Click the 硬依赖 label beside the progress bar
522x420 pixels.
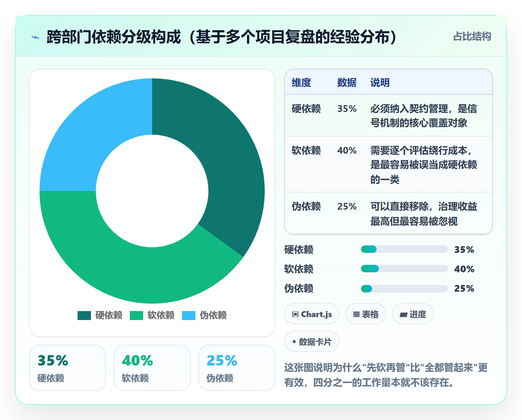pos(299,250)
